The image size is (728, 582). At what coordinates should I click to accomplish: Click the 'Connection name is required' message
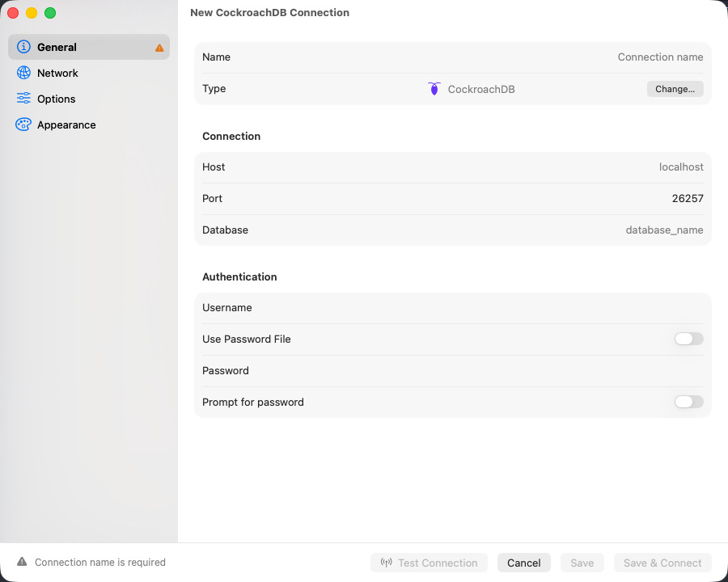coord(99,562)
